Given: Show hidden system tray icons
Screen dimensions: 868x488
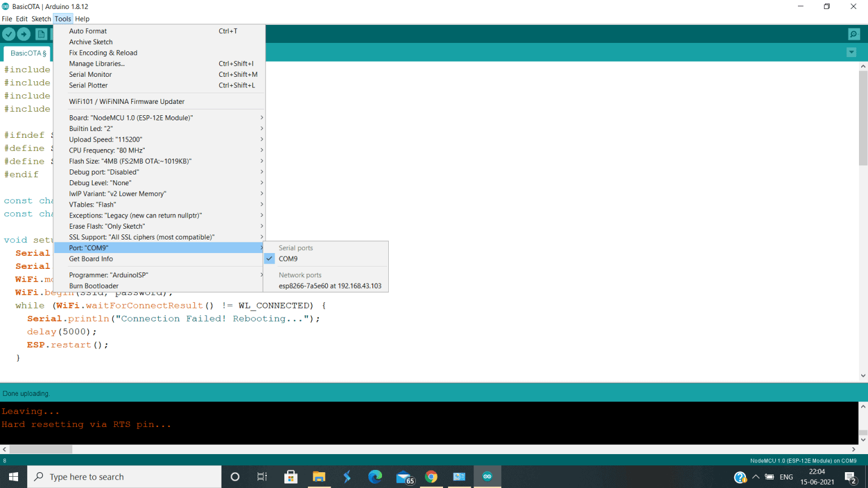Looking at the screenshot, I should pyautogui.click(x=756, y=477).
